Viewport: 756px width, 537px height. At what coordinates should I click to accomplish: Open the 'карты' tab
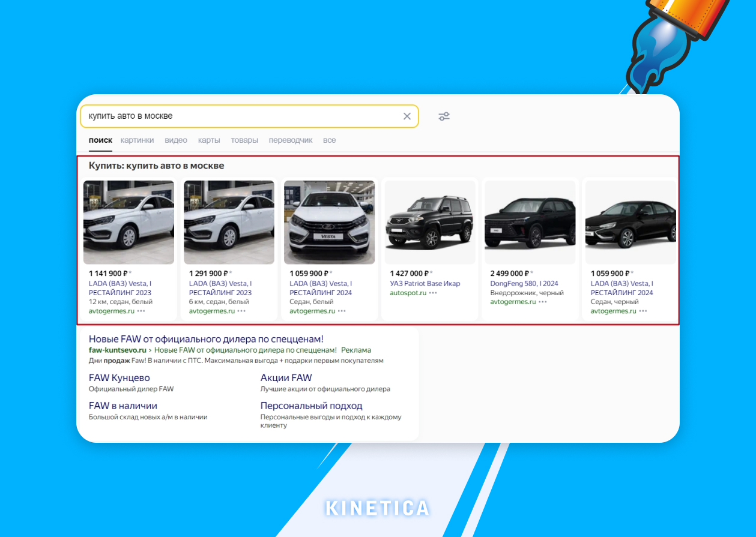[x=209, y=140]
